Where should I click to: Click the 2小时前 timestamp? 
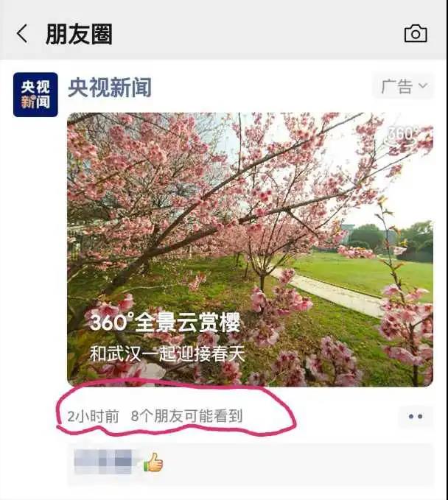(93, 417)
